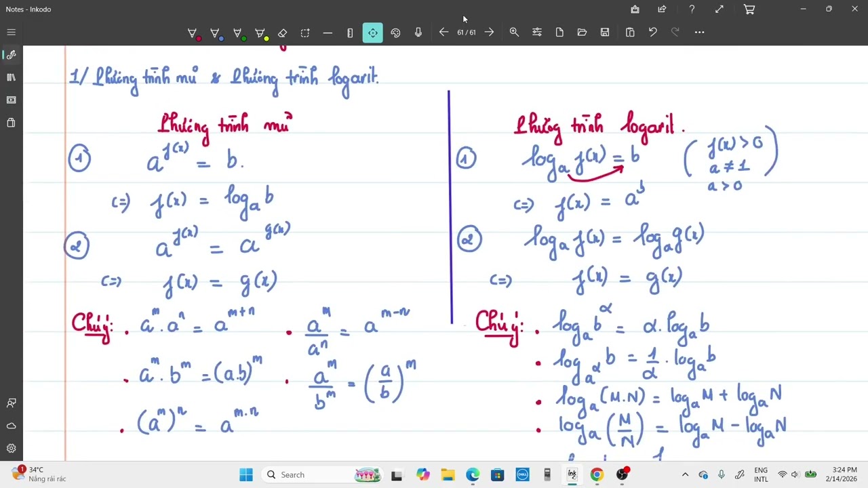Viewport: 868px width, 488px height.
Task: Undo the last stroke
Action: [652, 33]
